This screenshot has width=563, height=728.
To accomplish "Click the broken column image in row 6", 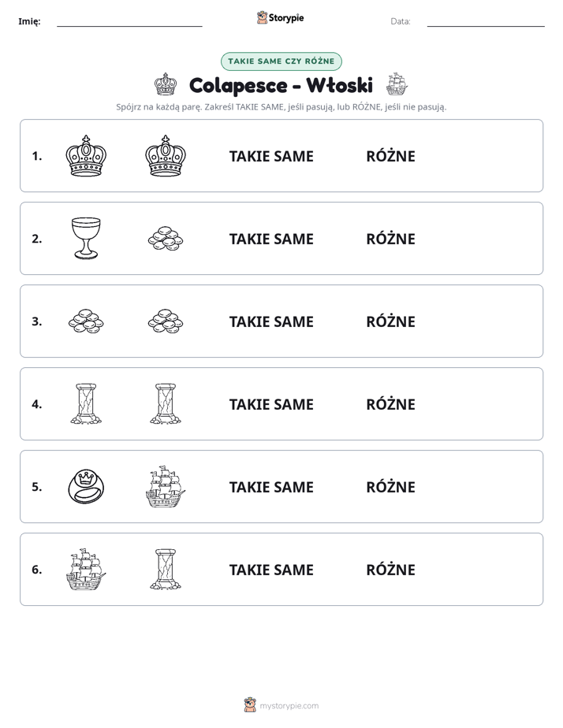I will click(x=166, y=569).
